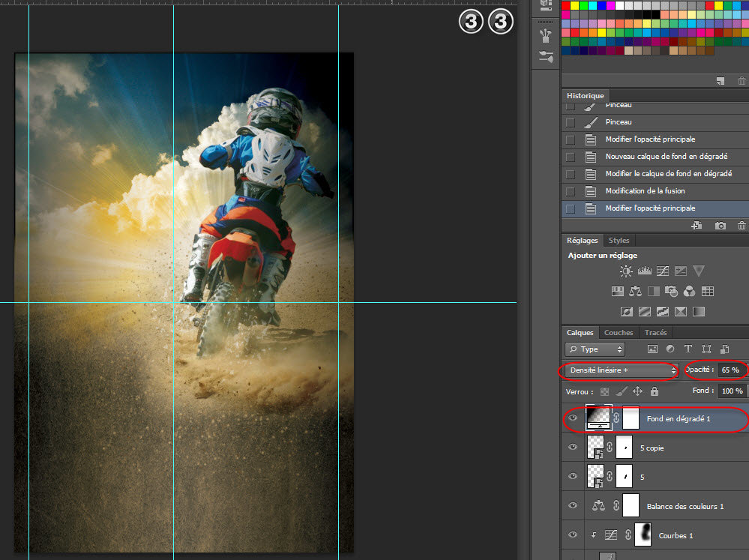The height and width of the screenshot is (560, 749).
Task: Select 'Nouveau calque de fond en dégradé' history state
Action: click(x=666, y=157)
